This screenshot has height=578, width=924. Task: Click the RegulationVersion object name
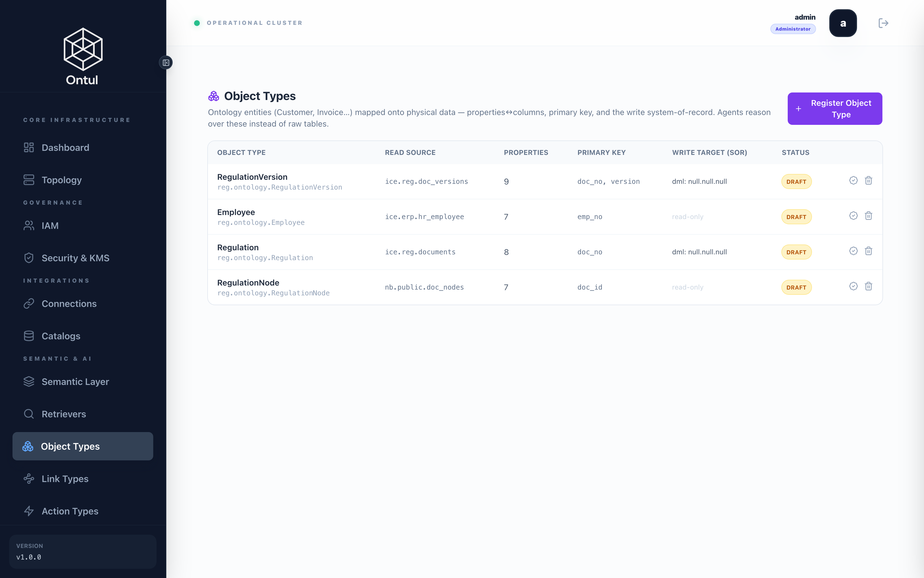pyautogui.click(x=252, y=177)
